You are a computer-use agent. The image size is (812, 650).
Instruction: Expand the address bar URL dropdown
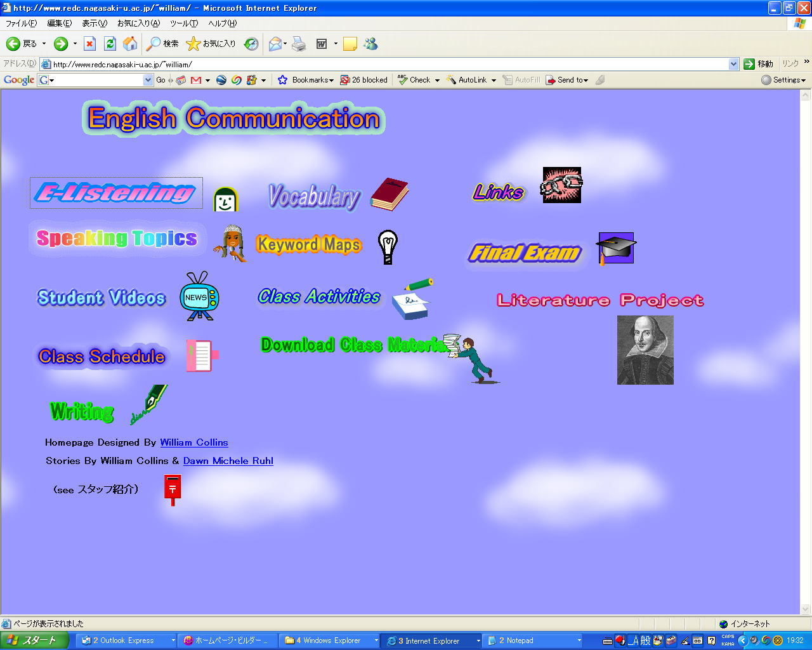(x=733, y=64)
